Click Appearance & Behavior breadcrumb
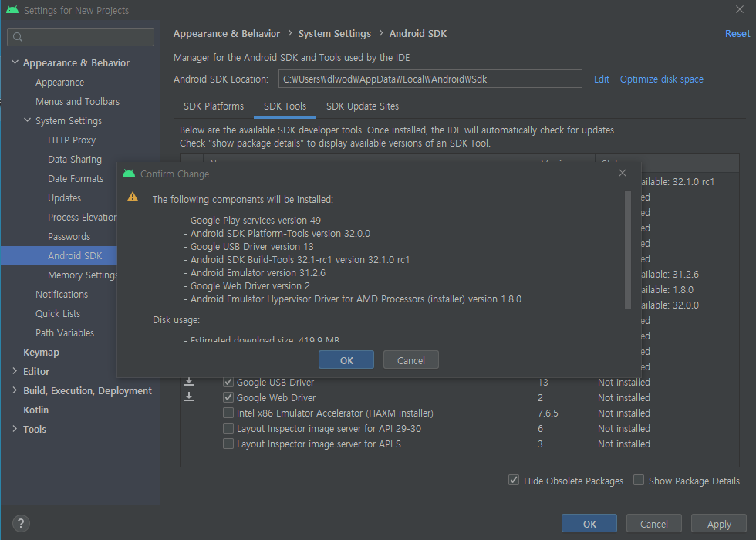Screen dimensions: 756x540 [x=227, y=34]
